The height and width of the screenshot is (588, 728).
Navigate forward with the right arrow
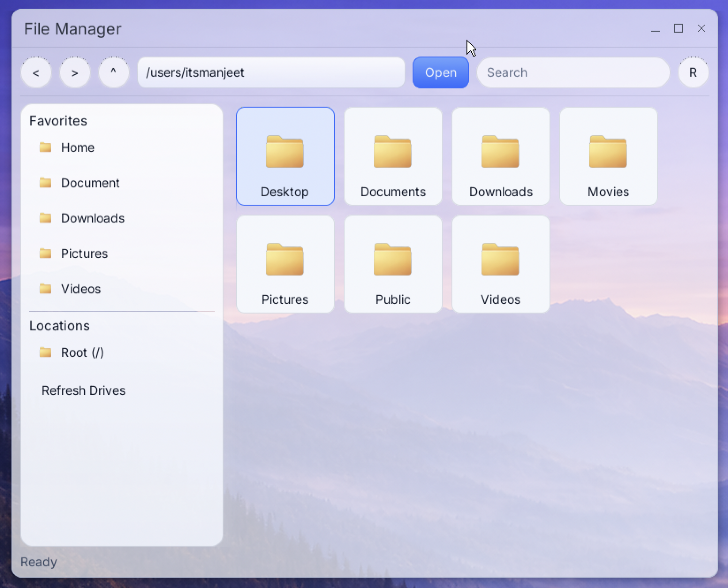(x=75, y=72)
